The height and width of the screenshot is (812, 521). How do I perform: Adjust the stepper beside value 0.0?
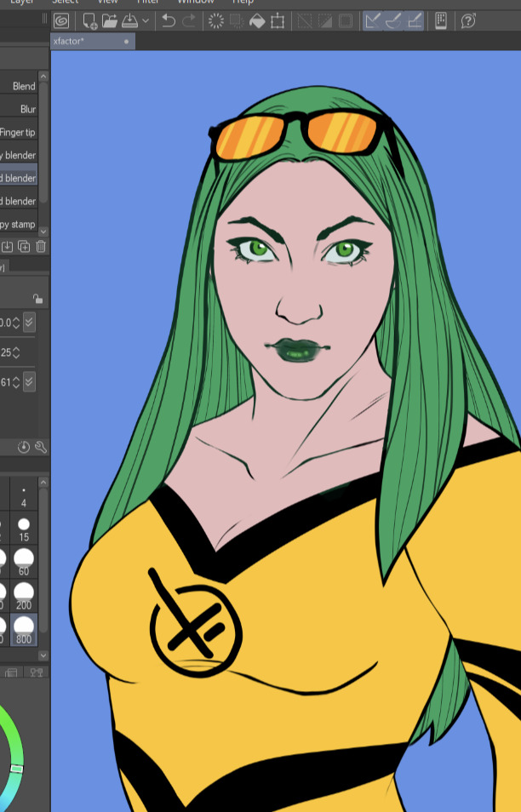16,323
